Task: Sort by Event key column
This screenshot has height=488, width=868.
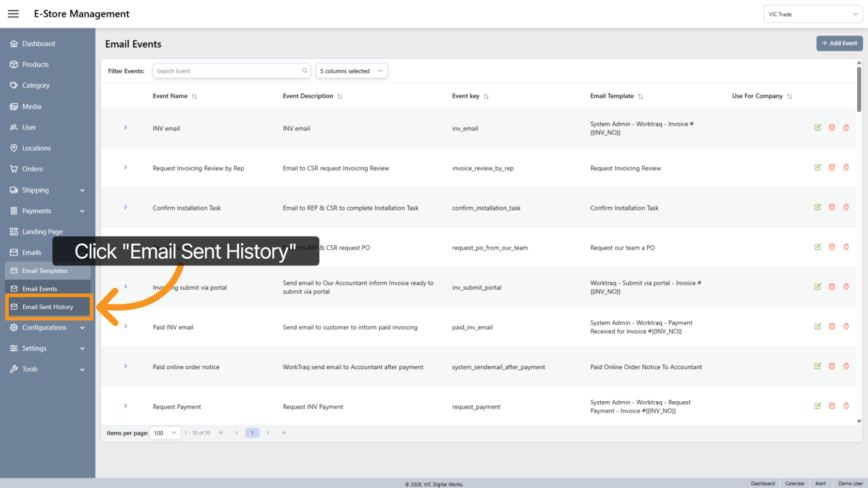Action: pos(486,97)
